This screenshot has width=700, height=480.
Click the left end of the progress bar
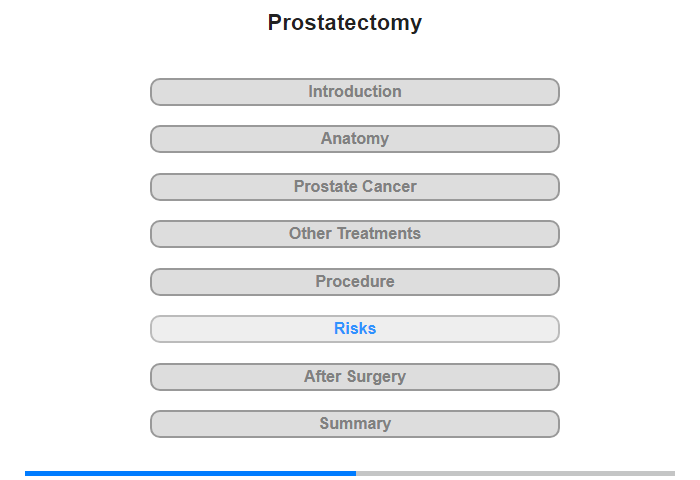[29, 473]
